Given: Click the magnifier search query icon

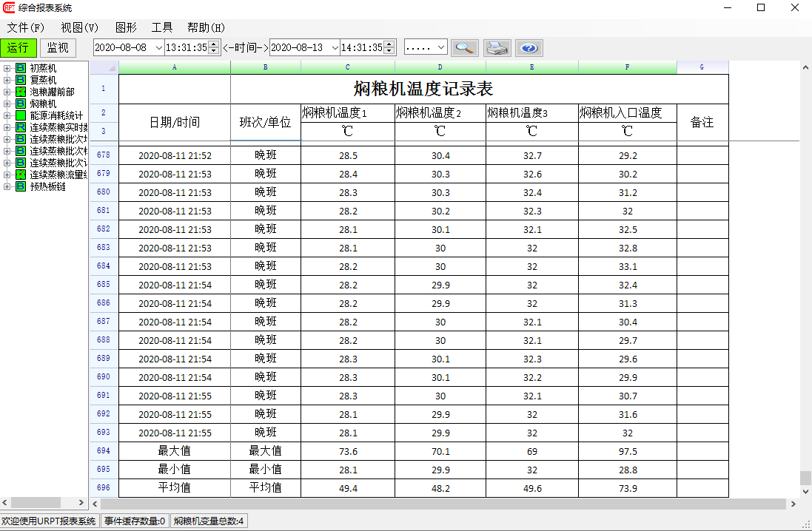Looking at the screenshot, I should click(465, 48).
